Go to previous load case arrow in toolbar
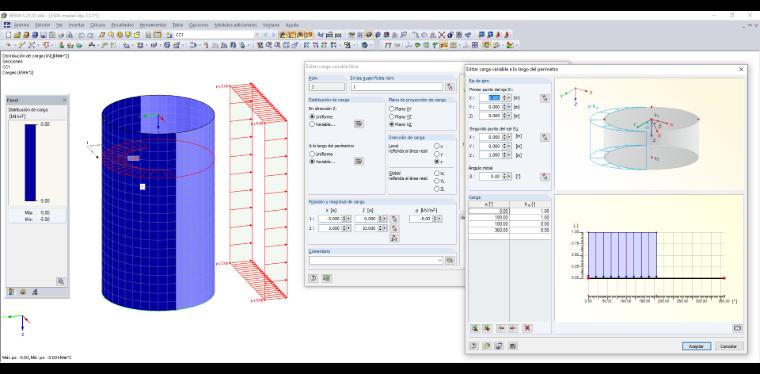 pyautogui.click(x=266, y=35)
